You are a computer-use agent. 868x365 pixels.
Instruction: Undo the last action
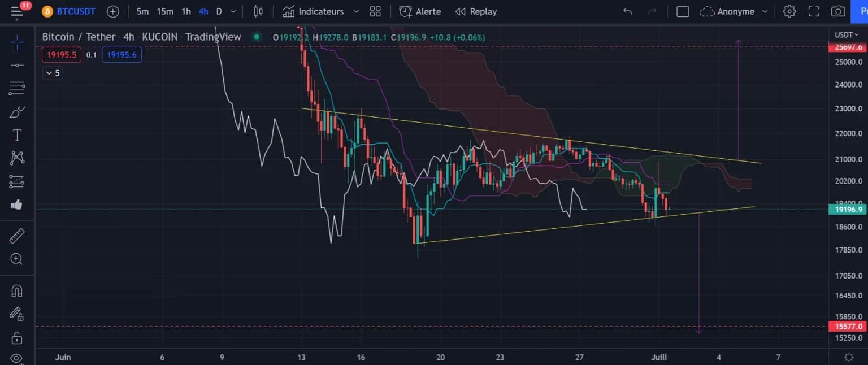click(x=627, y=11)
